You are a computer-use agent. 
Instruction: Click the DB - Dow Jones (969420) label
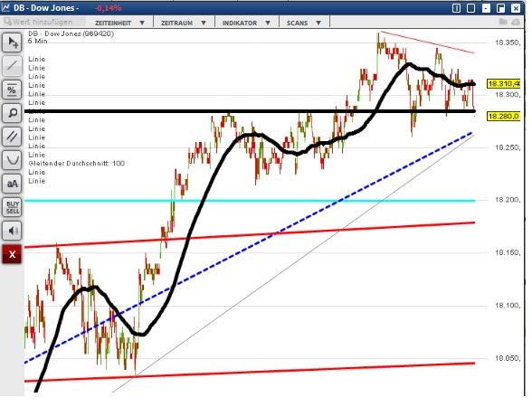pyautogui.click(x=71, y=33)
